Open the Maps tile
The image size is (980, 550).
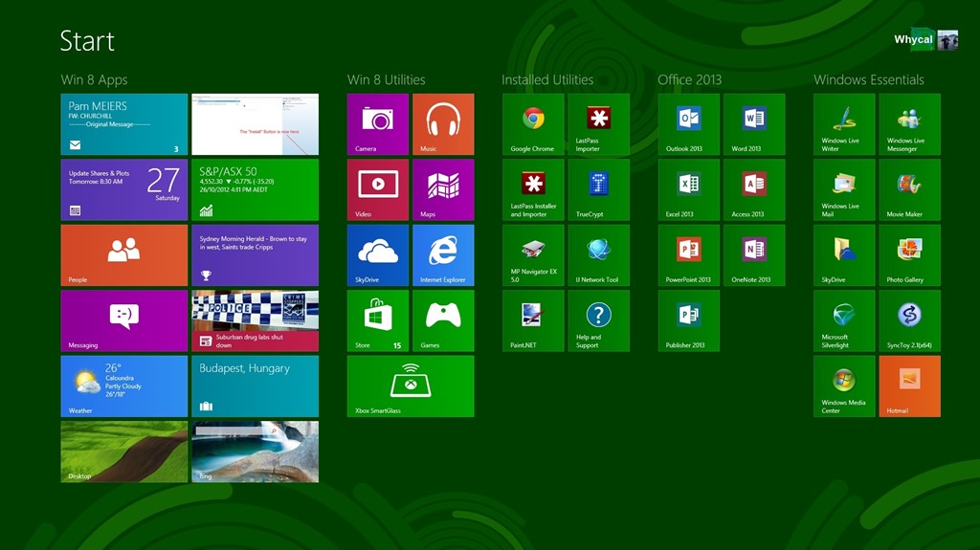coord(443,190)
